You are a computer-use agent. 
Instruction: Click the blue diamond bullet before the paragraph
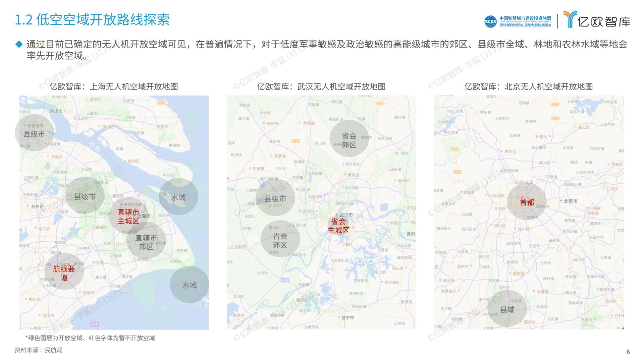[19, 44]
